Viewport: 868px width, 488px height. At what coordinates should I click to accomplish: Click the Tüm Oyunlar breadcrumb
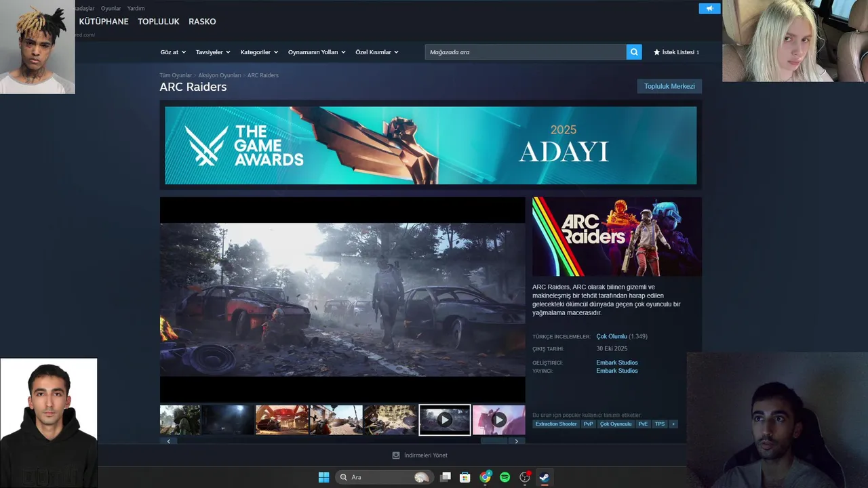[176, 75]
